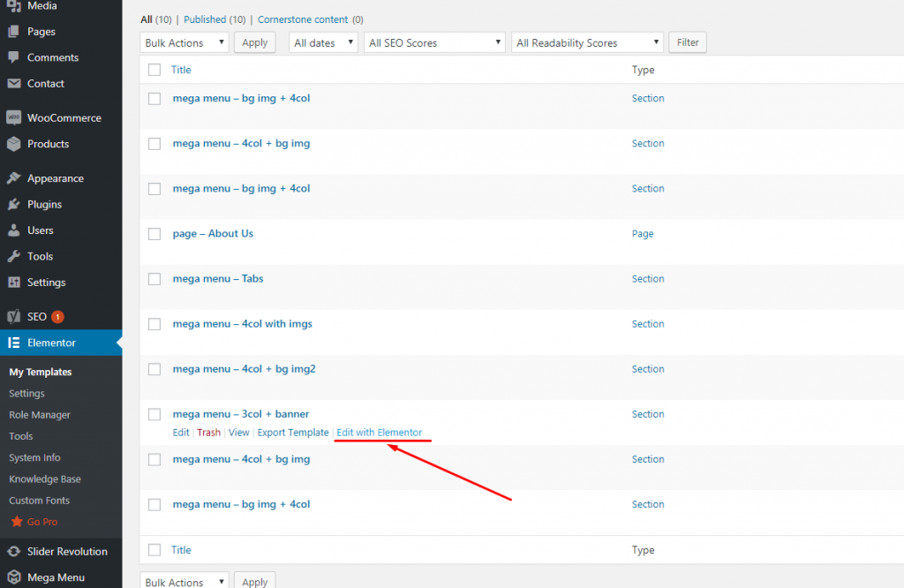Click the Elementor logo icon
The width and height of the screenshot is (904, 588).
(14, 343)
